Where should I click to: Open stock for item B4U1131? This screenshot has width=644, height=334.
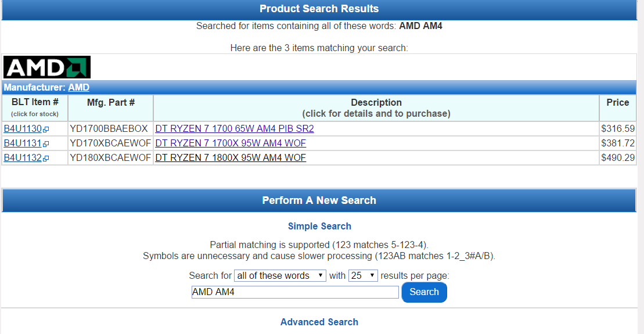(x=23, y=143)
